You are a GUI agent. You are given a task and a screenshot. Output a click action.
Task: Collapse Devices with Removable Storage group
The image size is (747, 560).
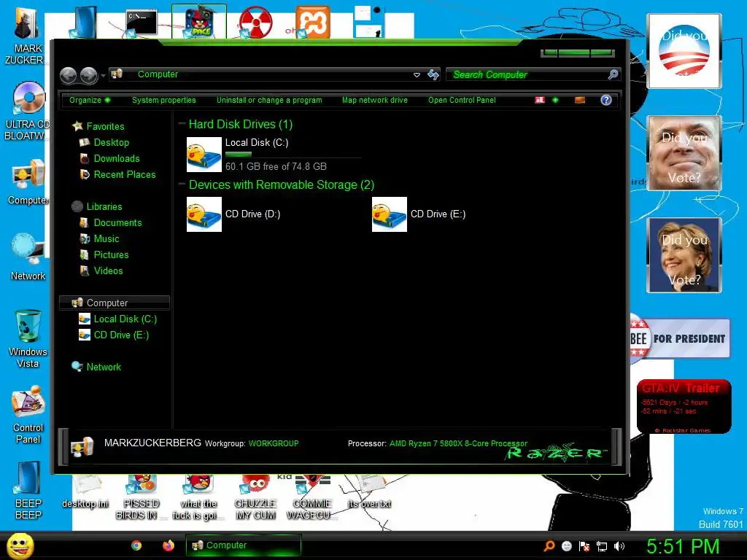(x=182, y=184)
